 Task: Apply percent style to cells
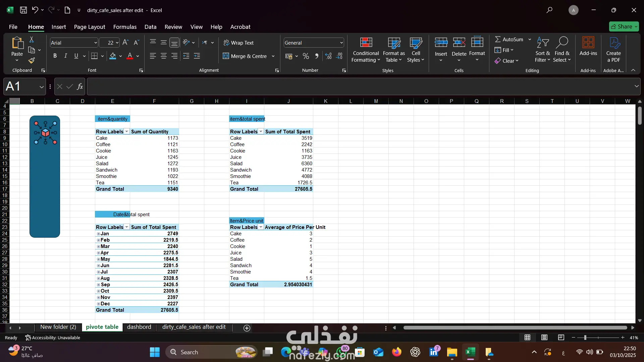click(x=306, y=56)
